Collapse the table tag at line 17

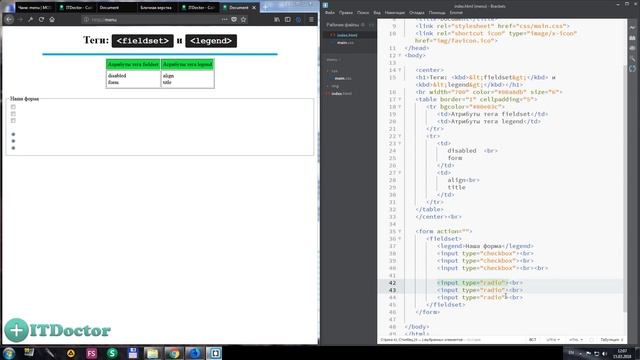tap(400, 100)
